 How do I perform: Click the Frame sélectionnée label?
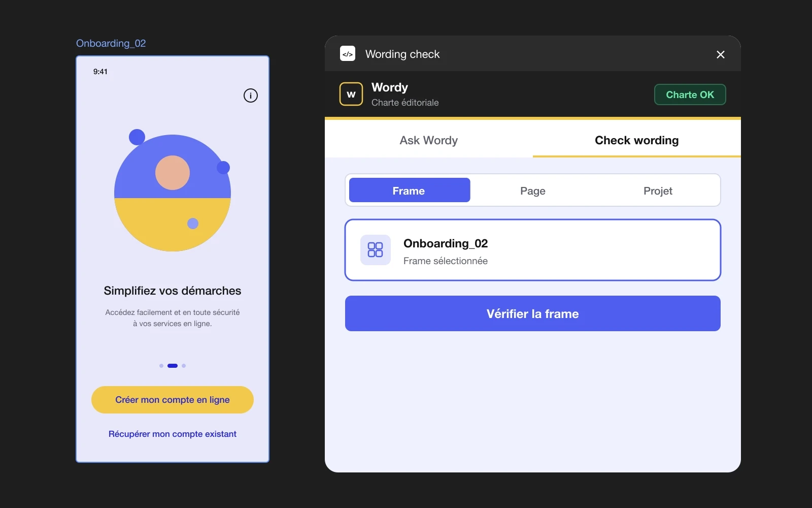(x=446, y=261)
